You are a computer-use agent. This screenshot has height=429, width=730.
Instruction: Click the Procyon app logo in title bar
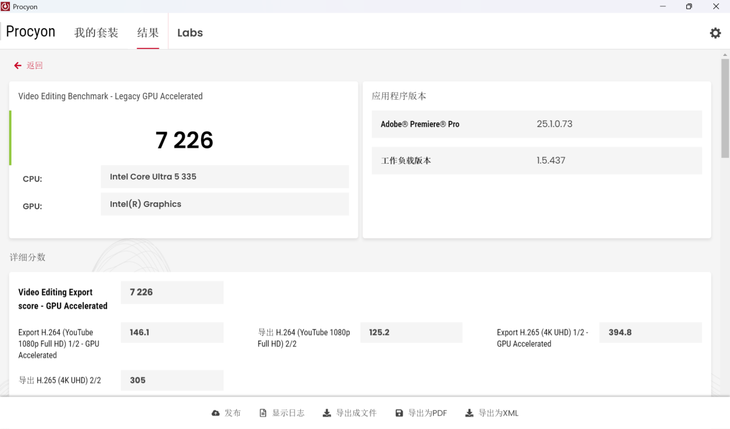tap(5, 7)
